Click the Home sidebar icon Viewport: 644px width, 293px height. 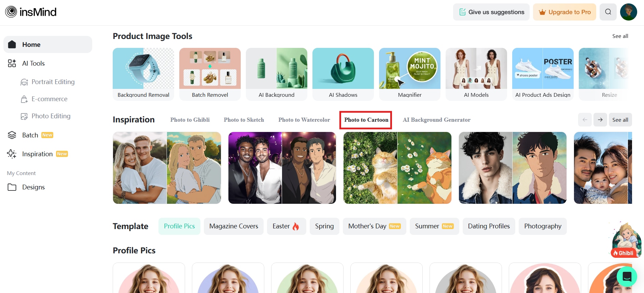12,44
